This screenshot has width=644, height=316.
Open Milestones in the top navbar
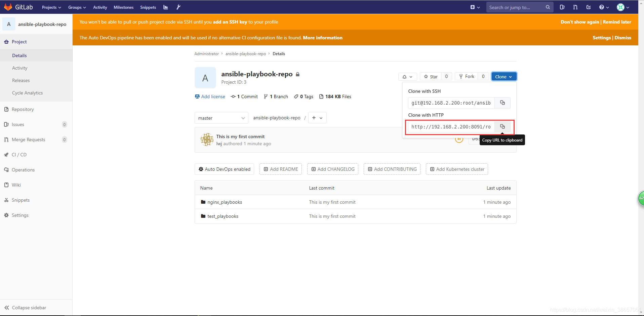(x=123, y=7)
